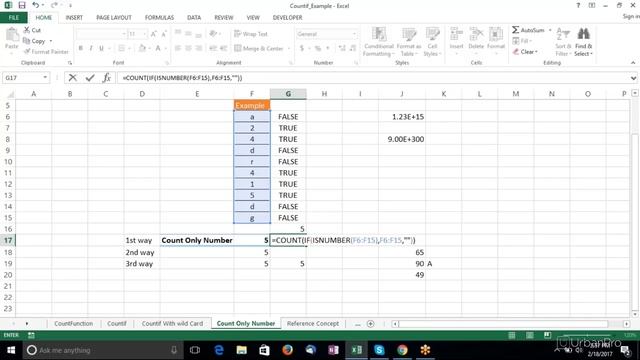
Task: Select column G header
Action: click(x=288, y=94)
